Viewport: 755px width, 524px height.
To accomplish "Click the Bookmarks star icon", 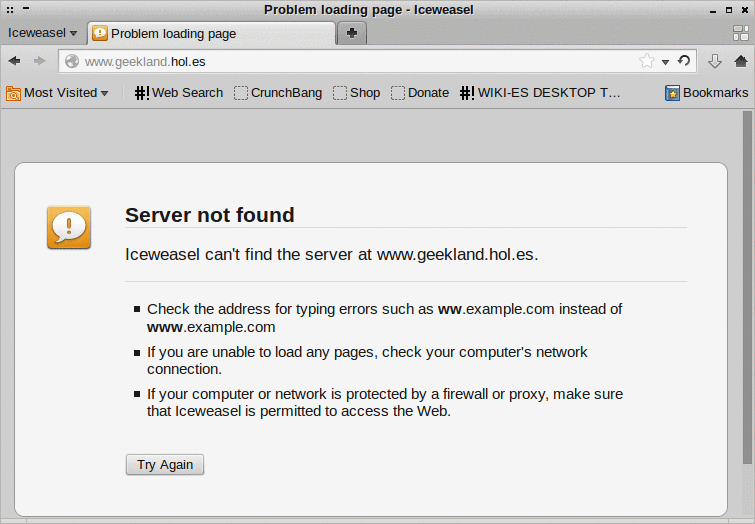I will 672,92.
